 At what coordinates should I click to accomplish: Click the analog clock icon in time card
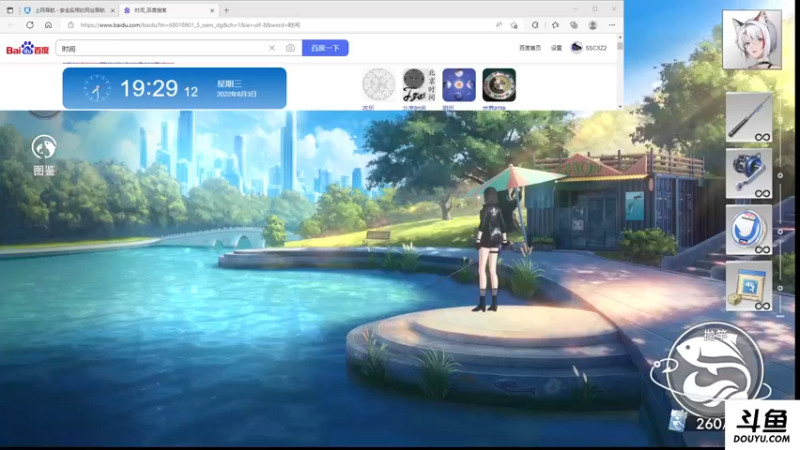click(96, 88)
